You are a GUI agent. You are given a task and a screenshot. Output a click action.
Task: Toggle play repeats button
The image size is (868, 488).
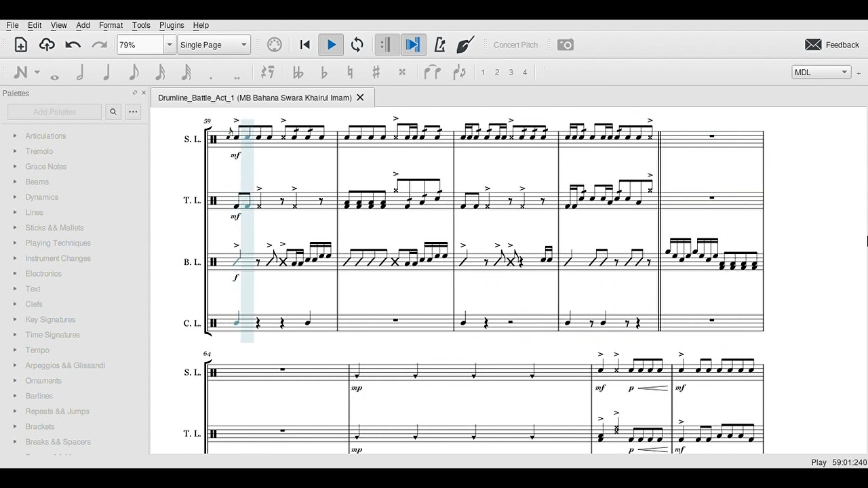385,45
